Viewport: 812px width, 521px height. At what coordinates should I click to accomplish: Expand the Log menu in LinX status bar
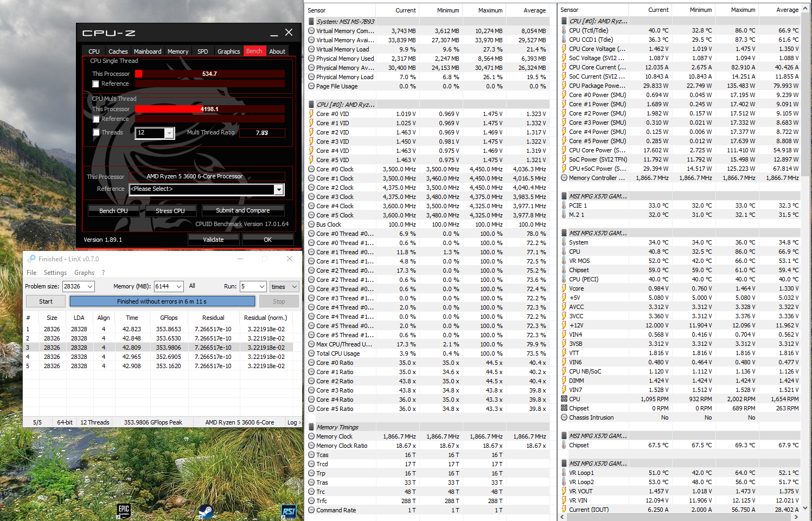pos(294,422)
